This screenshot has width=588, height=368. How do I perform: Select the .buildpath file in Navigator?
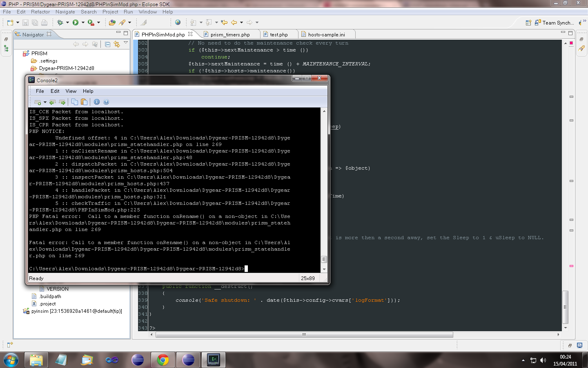tap(50, 296)
